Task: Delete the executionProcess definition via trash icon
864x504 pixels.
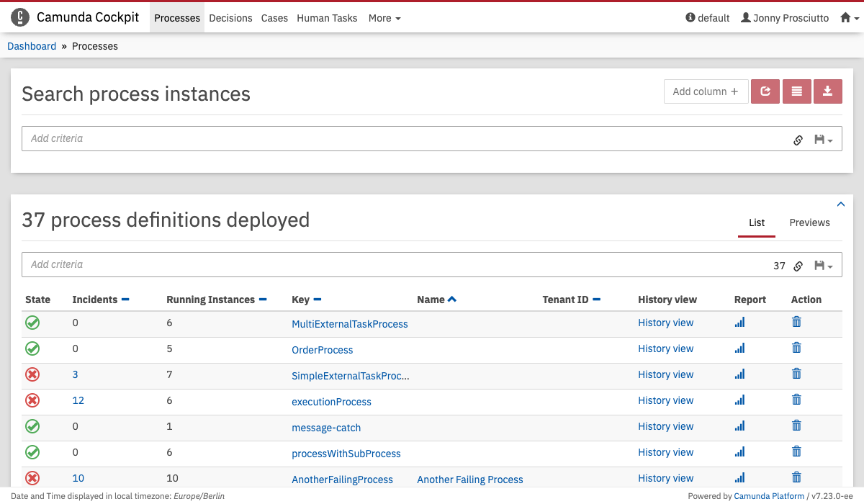Action: click(796, 400)
